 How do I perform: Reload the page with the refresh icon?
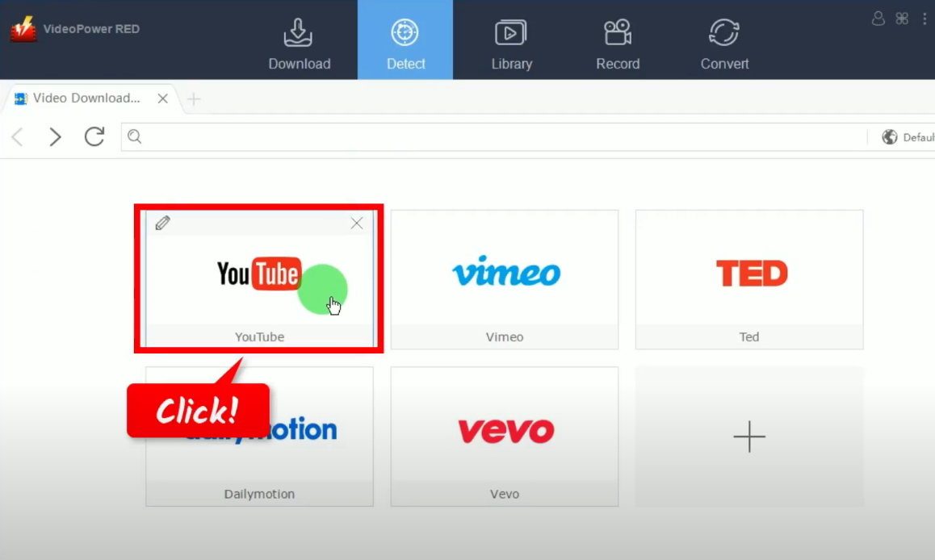pyautogui.click(x=94, y=136)
